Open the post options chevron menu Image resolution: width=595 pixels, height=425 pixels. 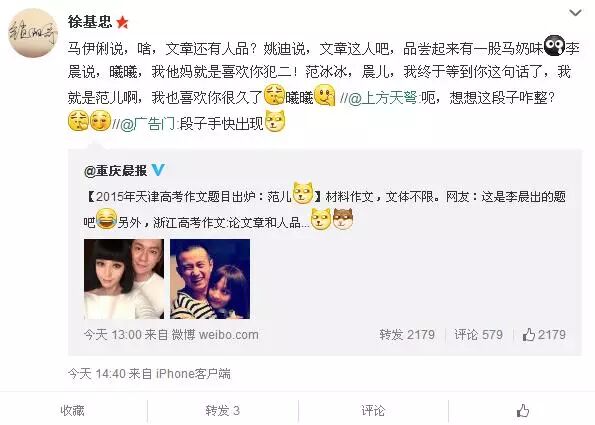[575, 13]
